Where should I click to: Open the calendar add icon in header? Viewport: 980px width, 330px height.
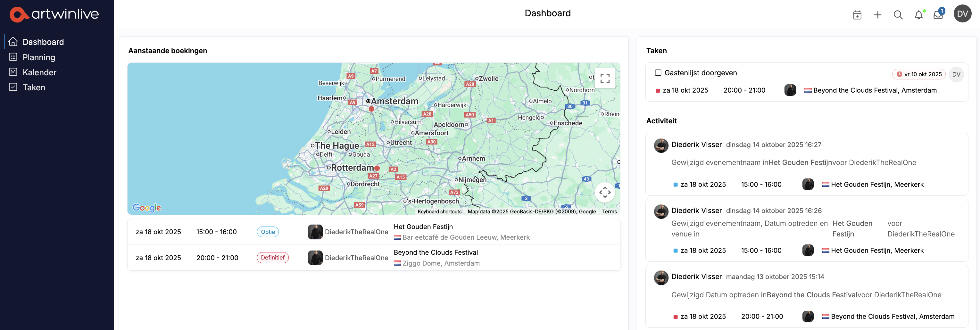click(x=857, y=15)
